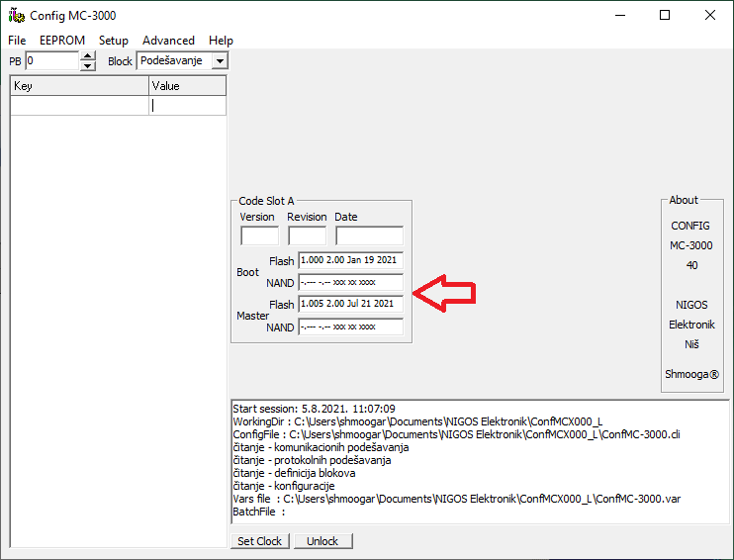Image resolution: width=734 pixels, height=560 pixels.
Task: Open the Help menu
Action: pyautogui.click(x=221, y=41)
